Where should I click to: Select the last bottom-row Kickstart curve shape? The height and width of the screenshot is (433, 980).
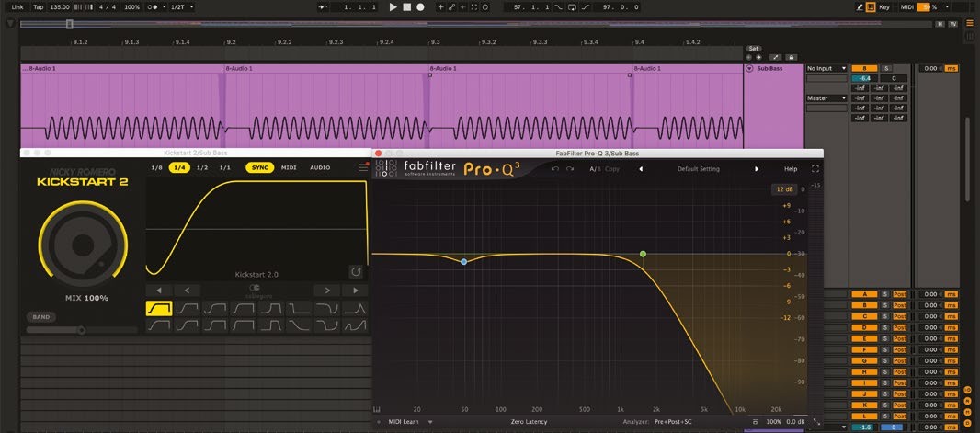tap(355, 325)
